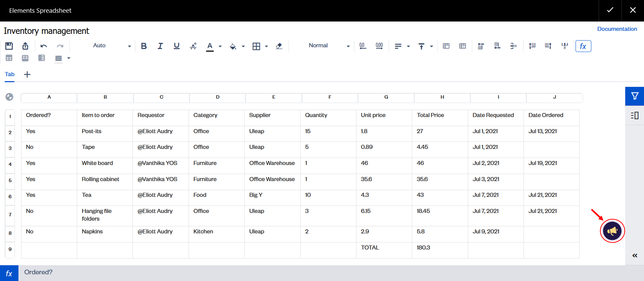Open the Auto font size dropdown
This screenshot has width=644, height=281.
click(x=112, y=46)
